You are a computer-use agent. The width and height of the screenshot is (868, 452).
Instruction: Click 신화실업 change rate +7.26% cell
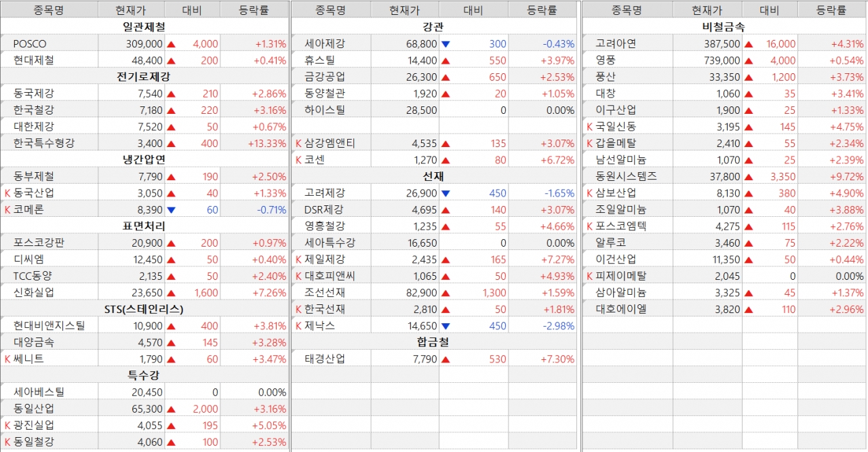pos(270,293)
